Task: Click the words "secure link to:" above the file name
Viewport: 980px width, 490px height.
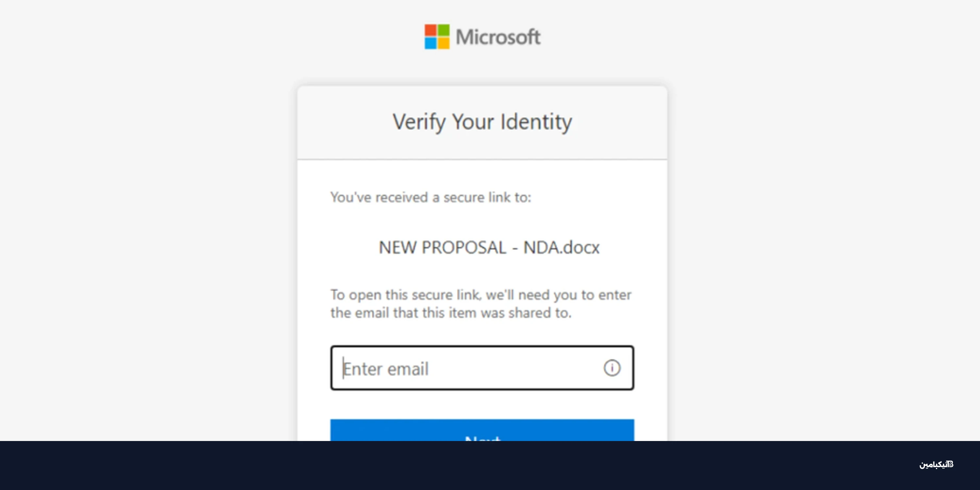Action: [x=487, y=197]
